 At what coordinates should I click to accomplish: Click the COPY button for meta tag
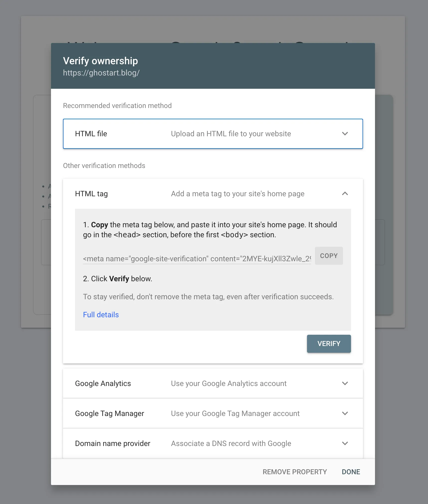point(329,256)
